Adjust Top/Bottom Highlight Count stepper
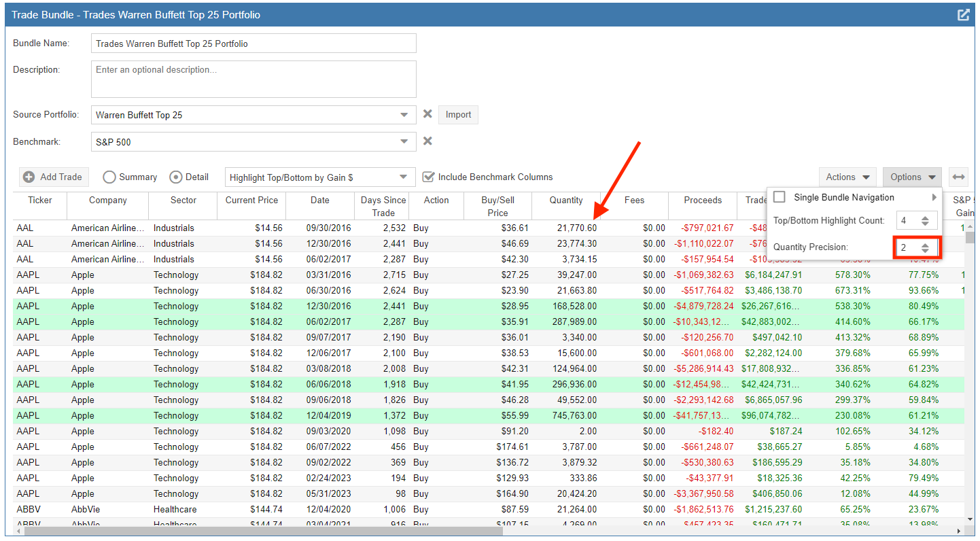Screen dimensions: 980x541 (925, 220)
